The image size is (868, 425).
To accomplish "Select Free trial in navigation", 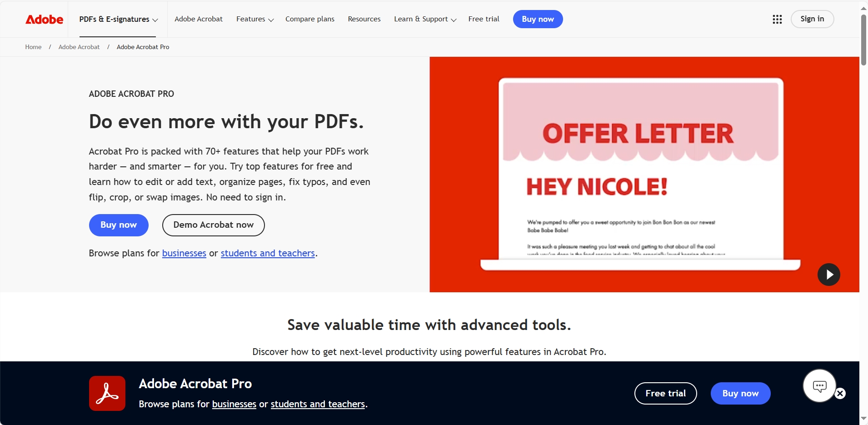I will tap(484, 19).
